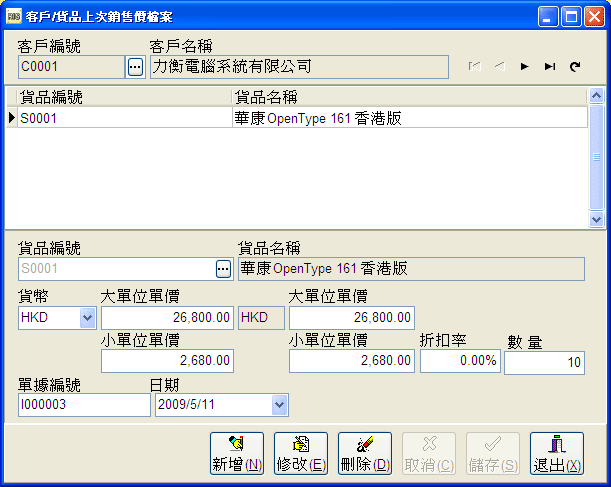Click the 客戶編號 field containing C0001
The height and width of the screenshot is (487, 611).
click(x=71, y=67)
